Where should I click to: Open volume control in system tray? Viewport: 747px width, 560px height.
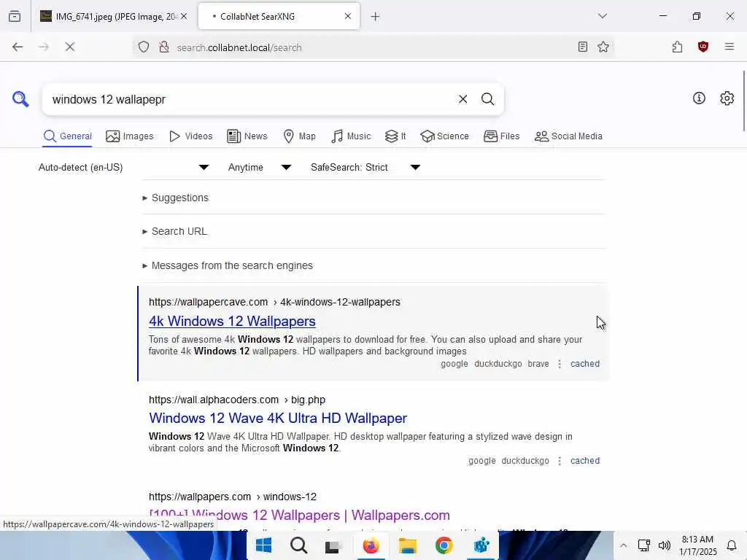coord(665,545)
